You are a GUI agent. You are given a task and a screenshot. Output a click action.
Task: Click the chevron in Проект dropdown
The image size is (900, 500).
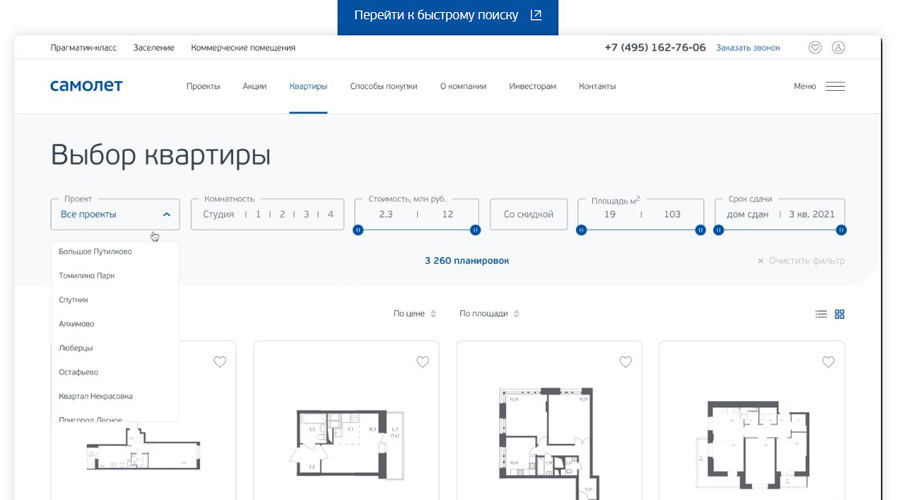point(166,214)
